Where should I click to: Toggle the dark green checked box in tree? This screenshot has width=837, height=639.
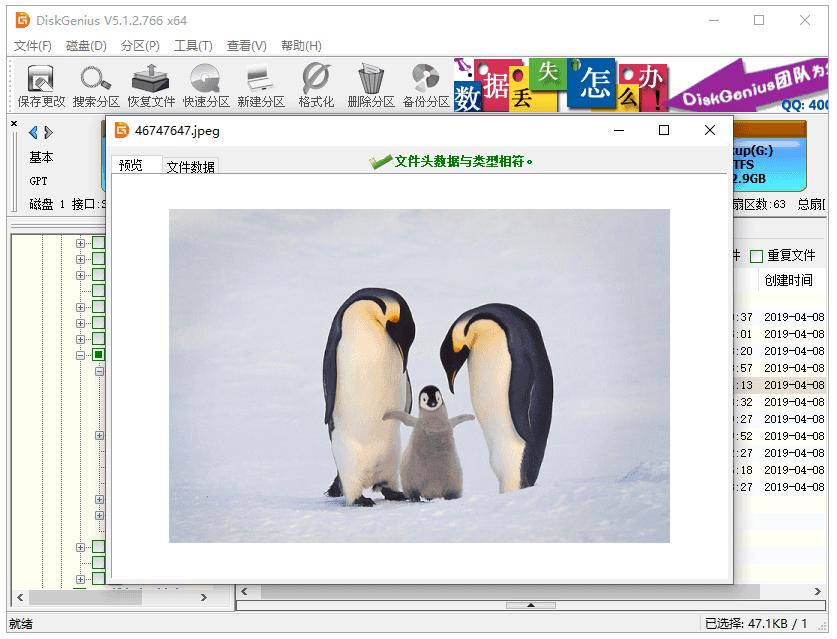[99, 355]
